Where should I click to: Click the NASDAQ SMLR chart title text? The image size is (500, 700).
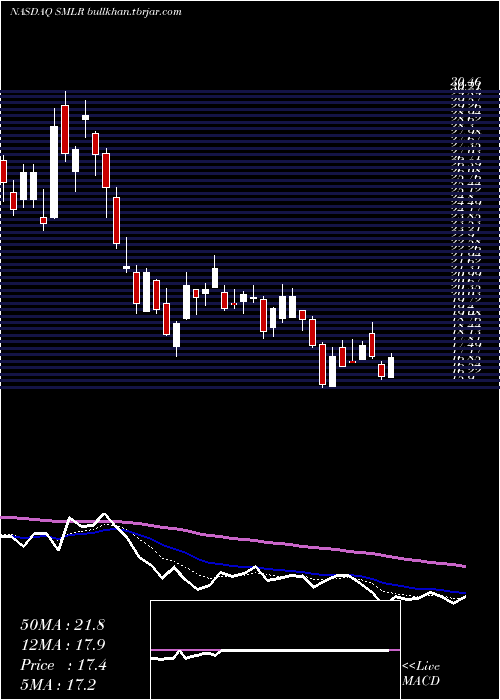click(x=96, y=12)
